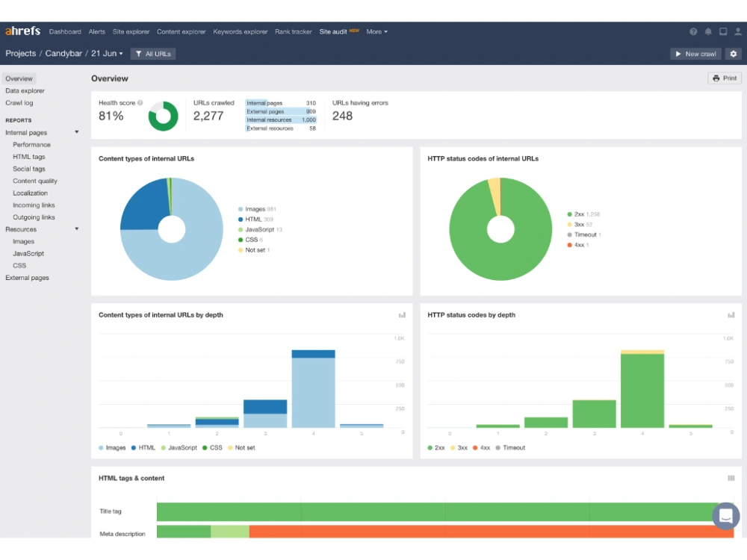The height and width of the screenshot is (560, 747).
Task: Toggle CSS in the content types pie legend
Action: click(x=250, y=240)
